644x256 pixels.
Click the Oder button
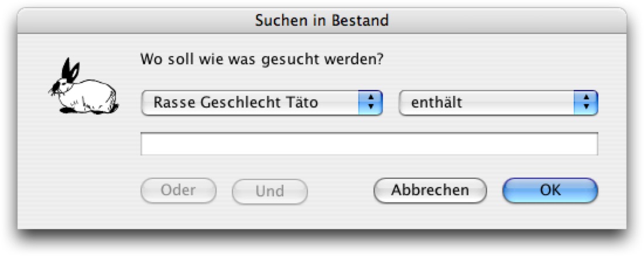coord(178,191)
